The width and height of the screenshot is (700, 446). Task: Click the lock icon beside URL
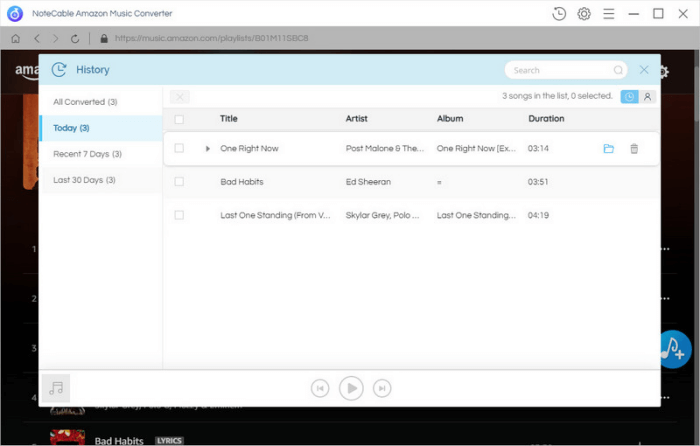pyautogui.click(x=104, y=38)
